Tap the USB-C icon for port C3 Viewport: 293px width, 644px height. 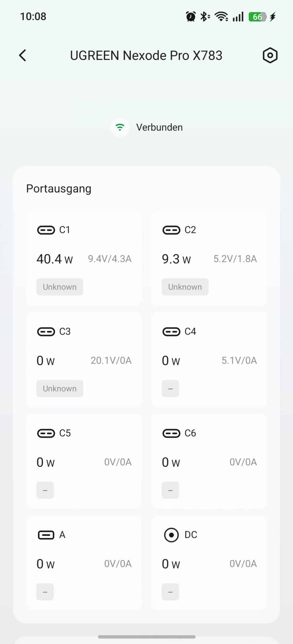tap(46, 332)
